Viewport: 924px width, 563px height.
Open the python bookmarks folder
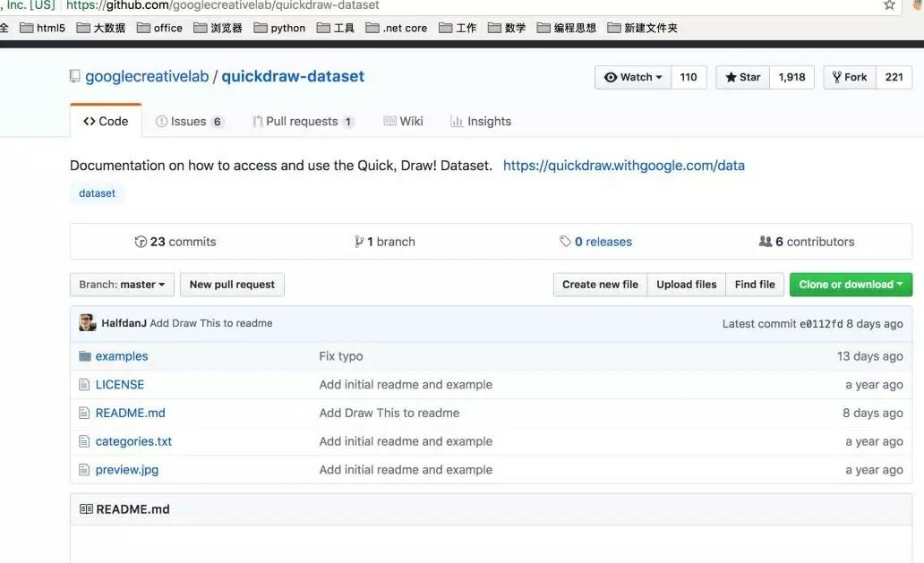click(x=279, y=28)
